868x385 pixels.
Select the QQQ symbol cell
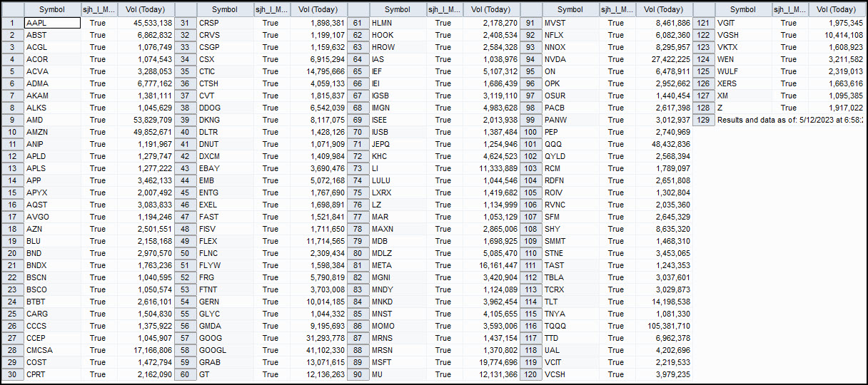570,144
